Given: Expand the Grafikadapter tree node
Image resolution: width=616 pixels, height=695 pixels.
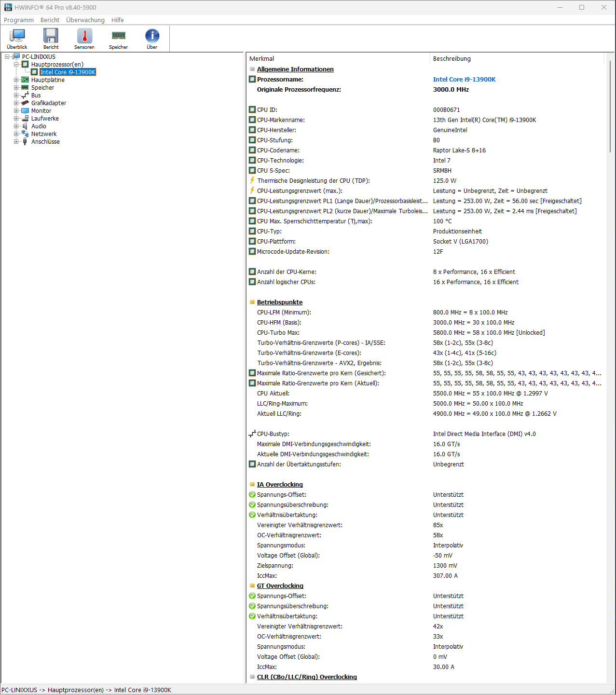Looking at the screenshot, I should 16,103.
